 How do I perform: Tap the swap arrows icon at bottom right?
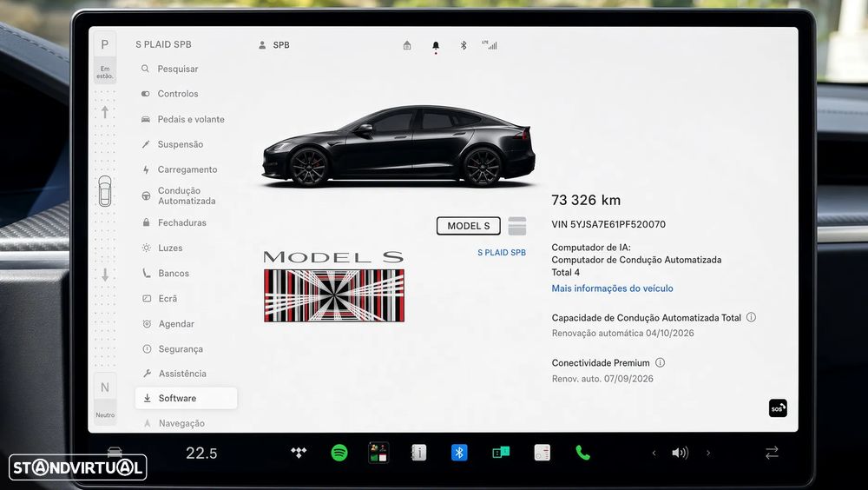pyautogui.click(x=772, y=453)
